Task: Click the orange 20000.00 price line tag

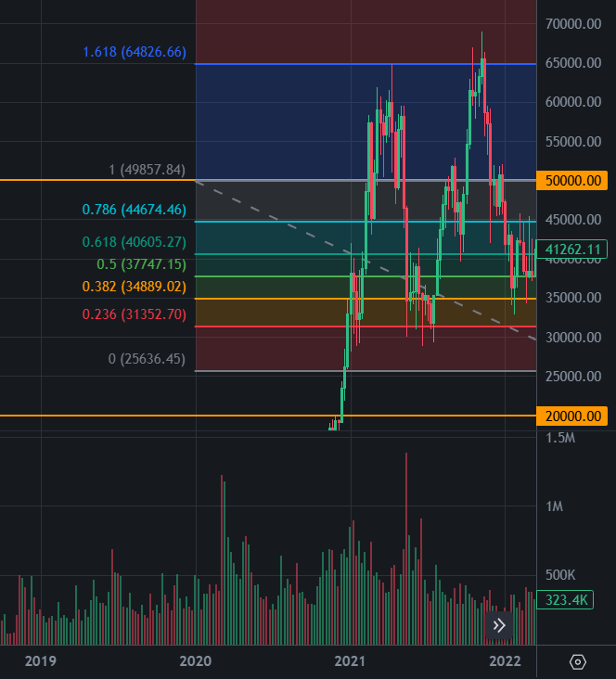Action: coord(571,416)
